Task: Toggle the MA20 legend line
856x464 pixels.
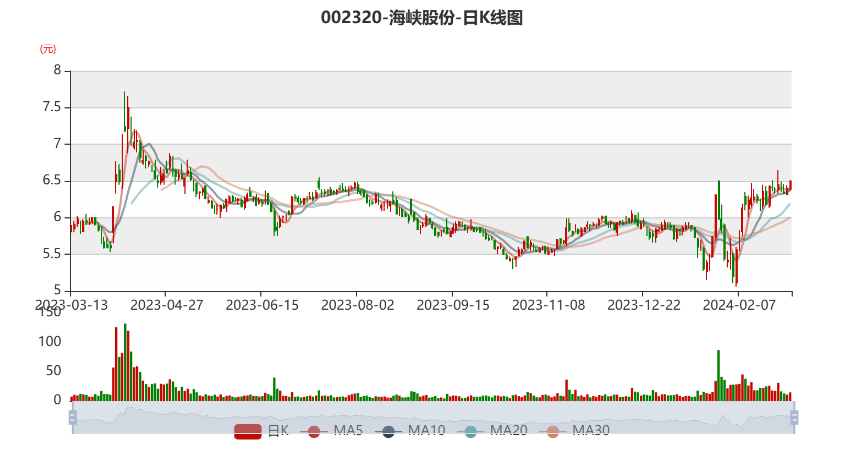Action: [492, 431]
